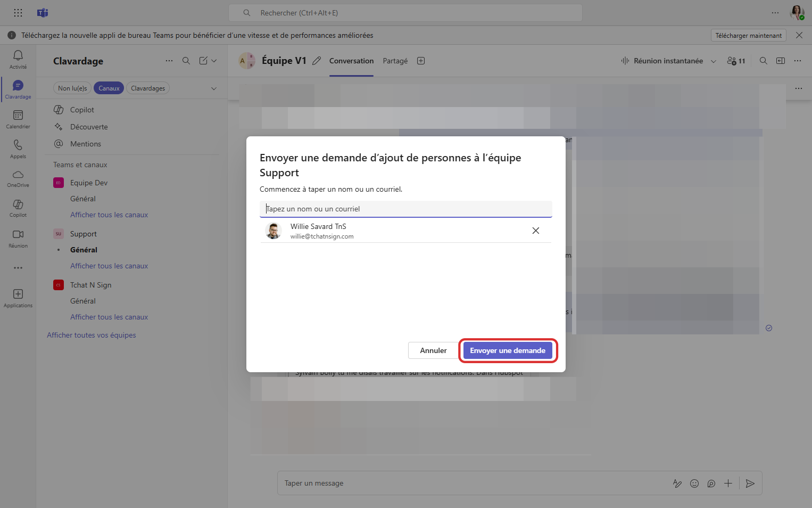Show all channels under Support
The height and width of the screenshot is (508, 812).
click(109, 266)
